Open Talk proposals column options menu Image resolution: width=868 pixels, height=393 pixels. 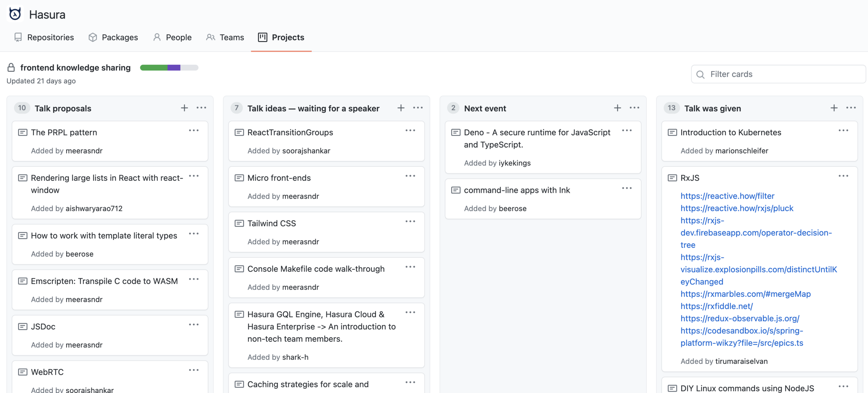(x=201, y=108)
